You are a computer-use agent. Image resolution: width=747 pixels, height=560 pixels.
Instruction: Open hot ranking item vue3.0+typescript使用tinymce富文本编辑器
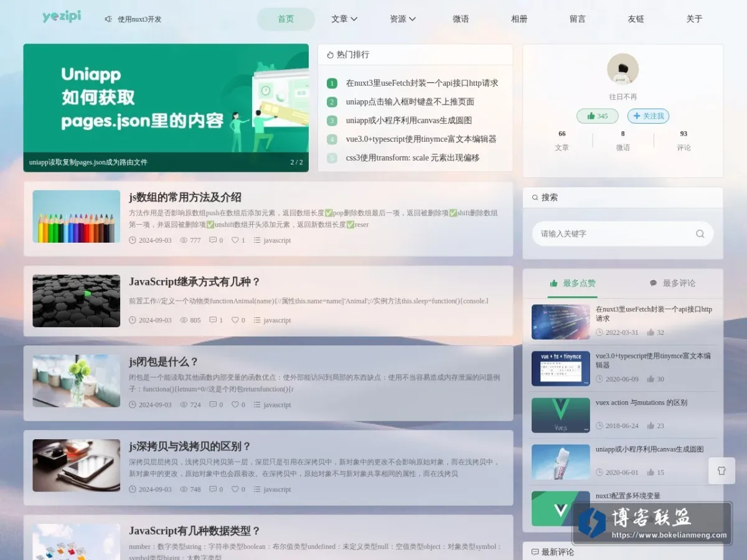(421, 139)
